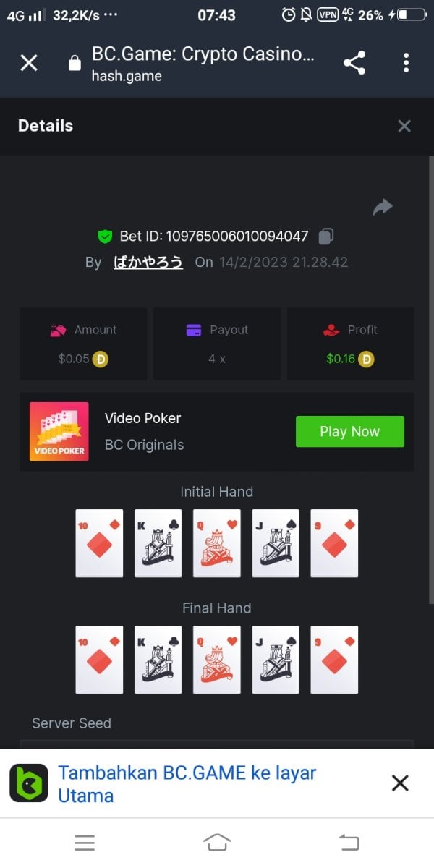The image size is (434, 868).
Task: Tap the green verified shield icon
Action: pos(106,236)
